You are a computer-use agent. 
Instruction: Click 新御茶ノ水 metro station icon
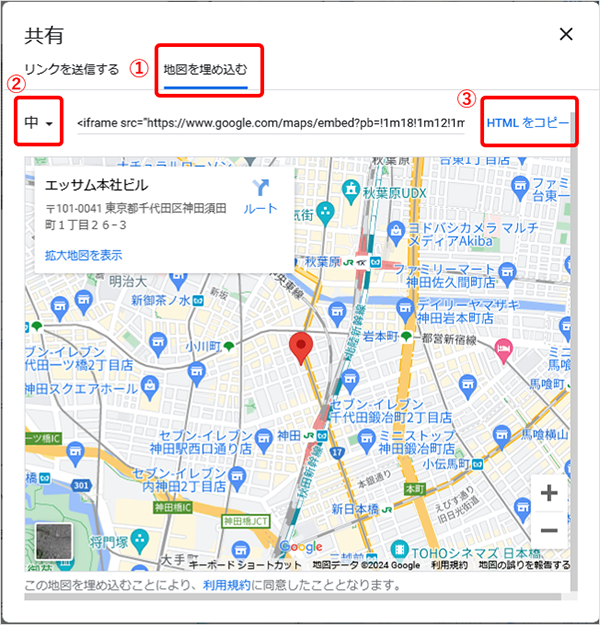[198, 301]
